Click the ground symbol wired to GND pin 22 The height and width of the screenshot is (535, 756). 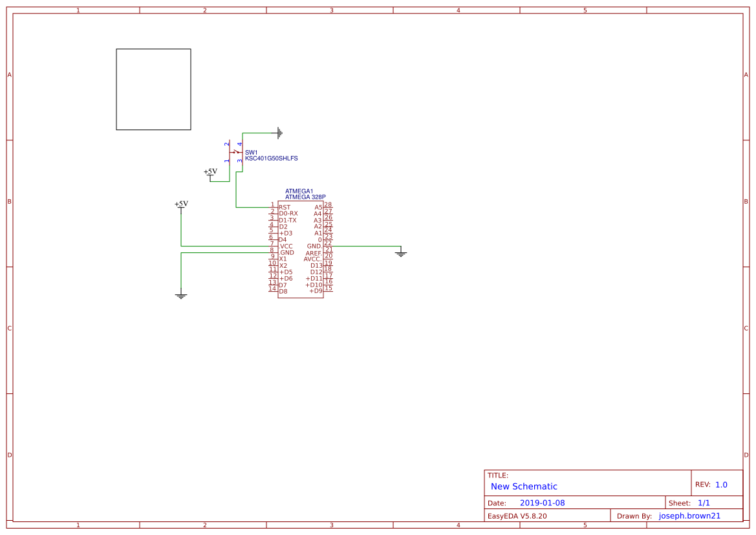(401, 252)
